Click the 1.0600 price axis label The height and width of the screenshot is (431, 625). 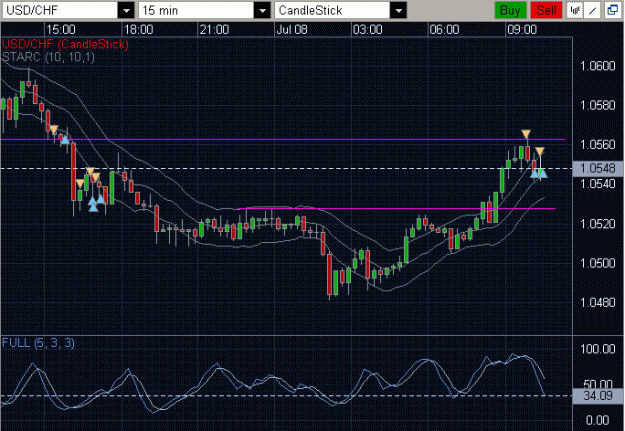597,66
